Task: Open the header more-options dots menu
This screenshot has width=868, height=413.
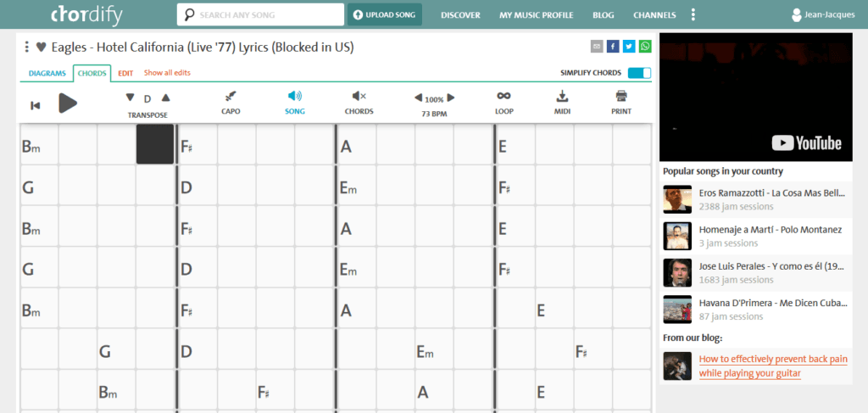Action: coord(693,15)
